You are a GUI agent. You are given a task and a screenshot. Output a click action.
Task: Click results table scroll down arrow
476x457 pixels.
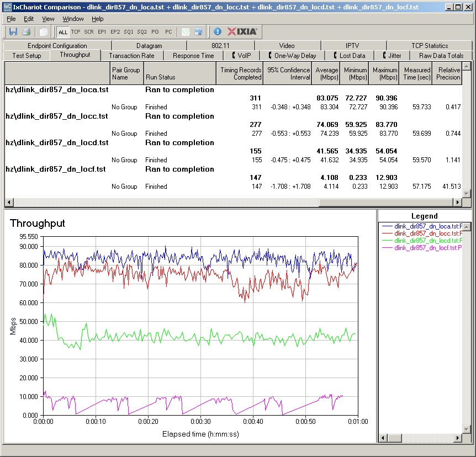[466, 193]
